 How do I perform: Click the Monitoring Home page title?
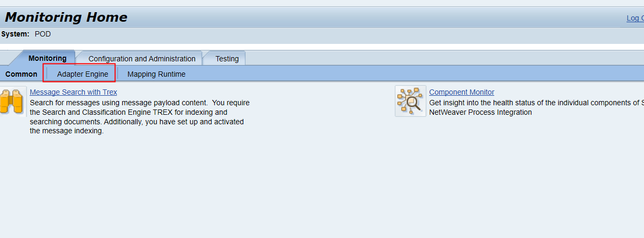66,17
